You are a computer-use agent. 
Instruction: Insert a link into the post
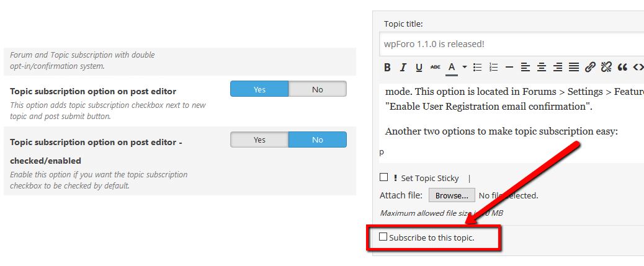[590, 67]
